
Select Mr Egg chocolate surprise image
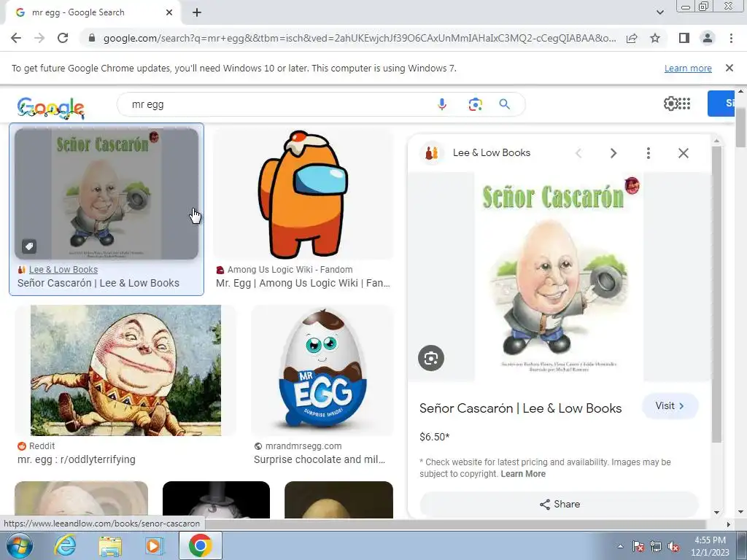(322, 370)
